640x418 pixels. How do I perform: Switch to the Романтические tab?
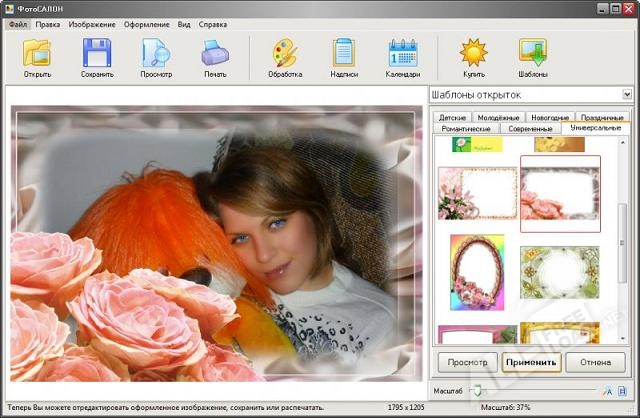[465, 129]
